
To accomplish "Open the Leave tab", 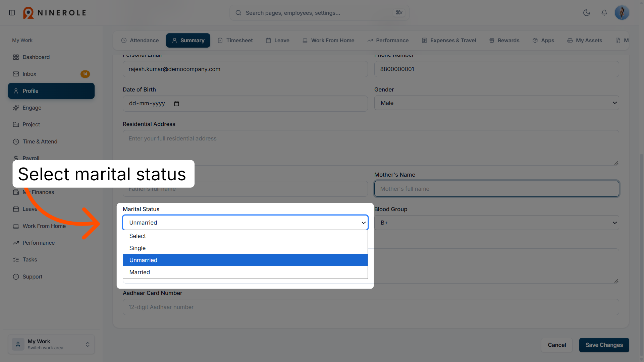I will (278, 40).
